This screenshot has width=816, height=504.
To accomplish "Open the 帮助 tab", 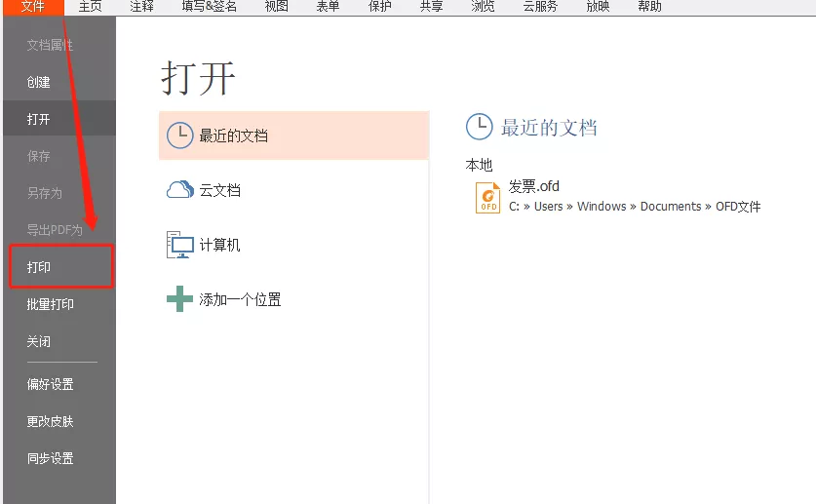I will [x=649, y=7].
